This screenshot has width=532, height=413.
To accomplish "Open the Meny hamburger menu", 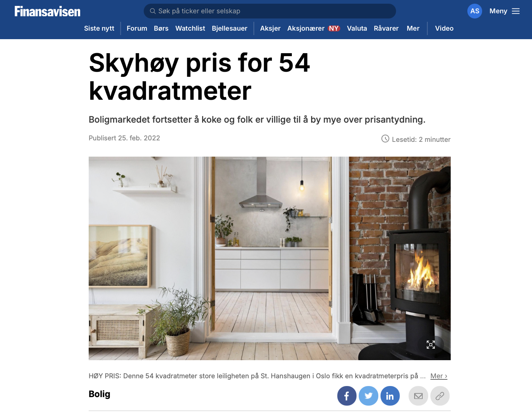I will (x=505, y=11).
